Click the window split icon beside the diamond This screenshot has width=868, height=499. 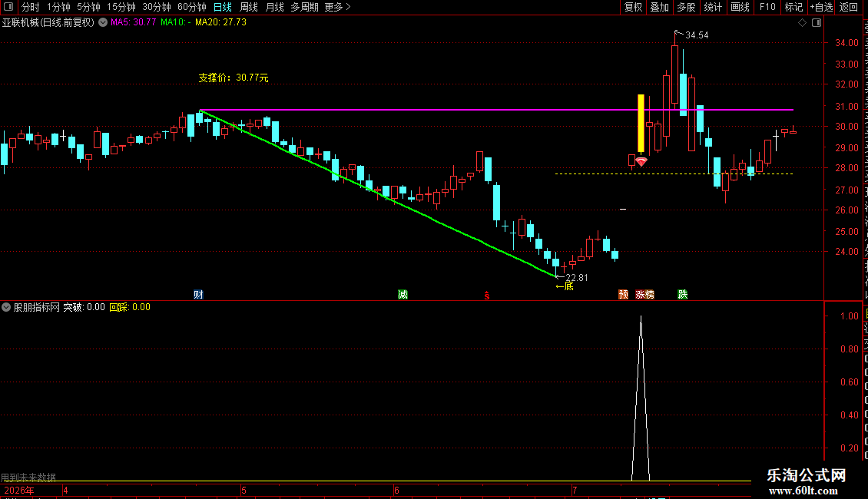817,23
